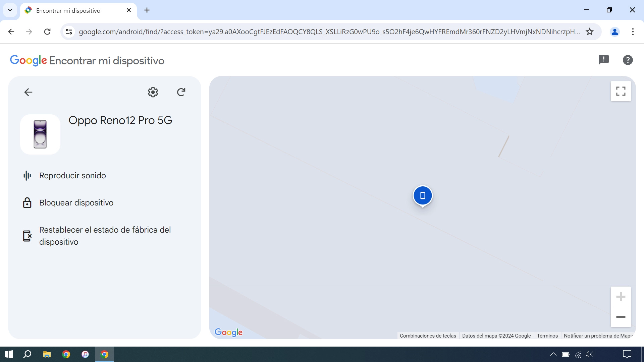This screenshot has width=644, height=362.
Task: Open the Términos link on map
Action: 547,336
